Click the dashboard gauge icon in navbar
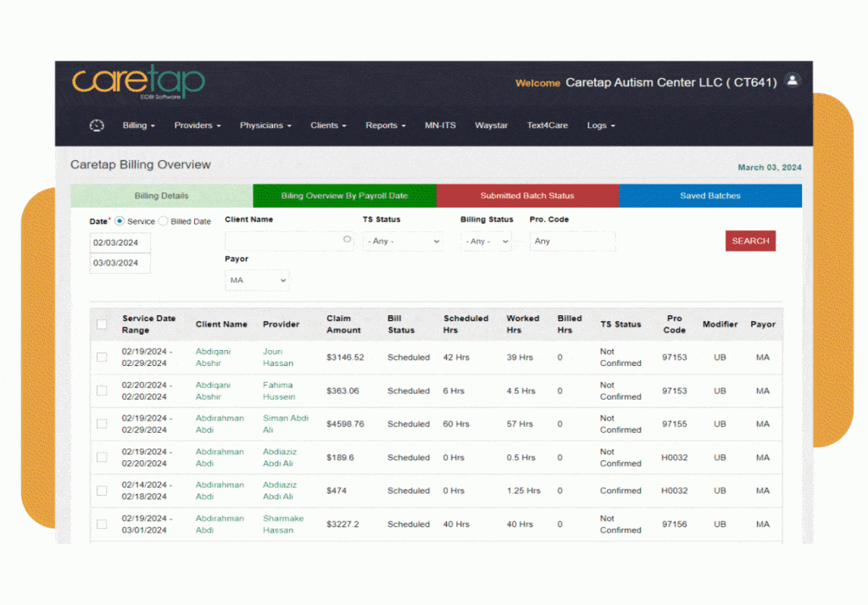 click(x=97, y=125)
